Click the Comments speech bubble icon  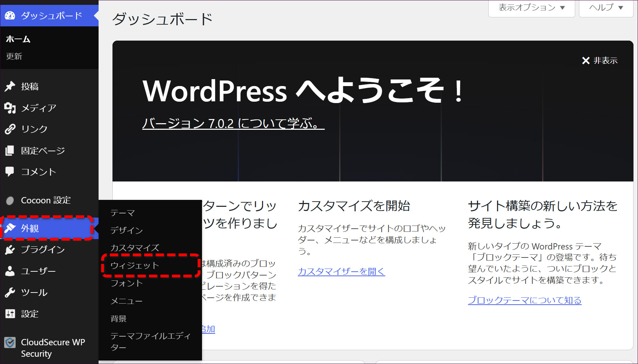pyautogui.click(x=10, y=172)
